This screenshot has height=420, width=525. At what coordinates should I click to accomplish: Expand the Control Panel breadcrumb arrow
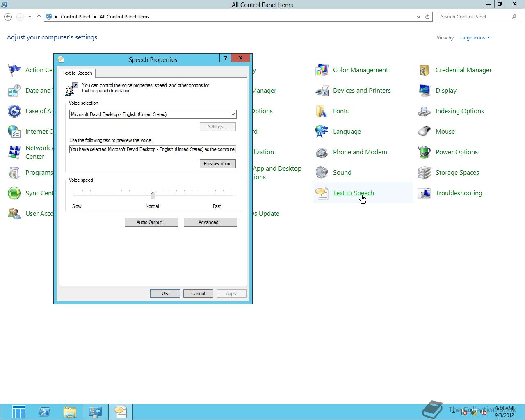coord(95,17)
